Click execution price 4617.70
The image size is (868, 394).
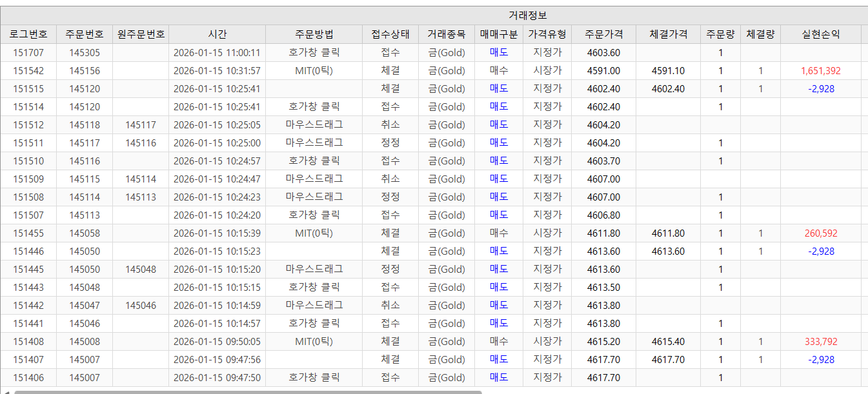(669, 360)
